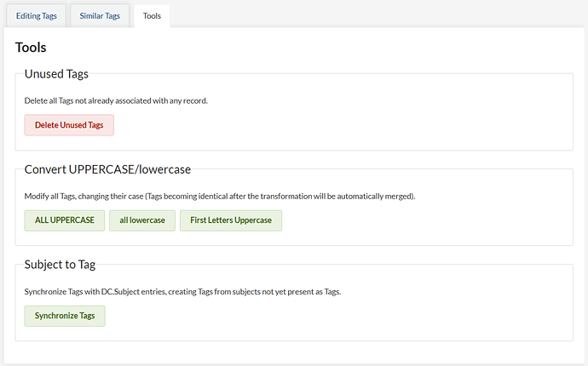Click the Subject to Tag section title
Image resolution: width=588 pixels, height=366 pixels.
(x=60, y=265)
